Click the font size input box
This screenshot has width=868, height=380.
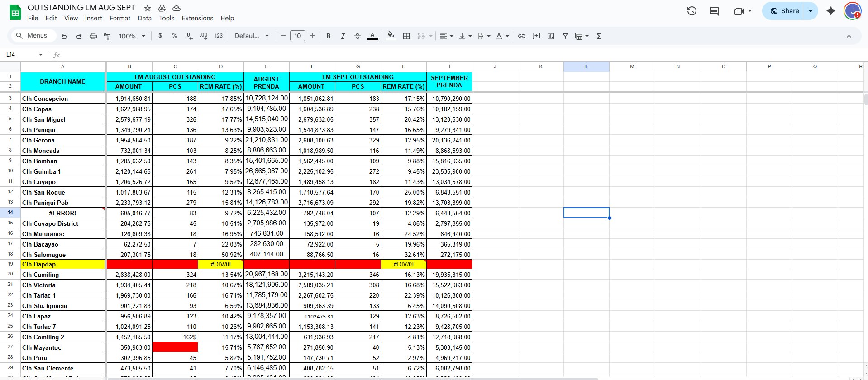click(x=297, y=36)
